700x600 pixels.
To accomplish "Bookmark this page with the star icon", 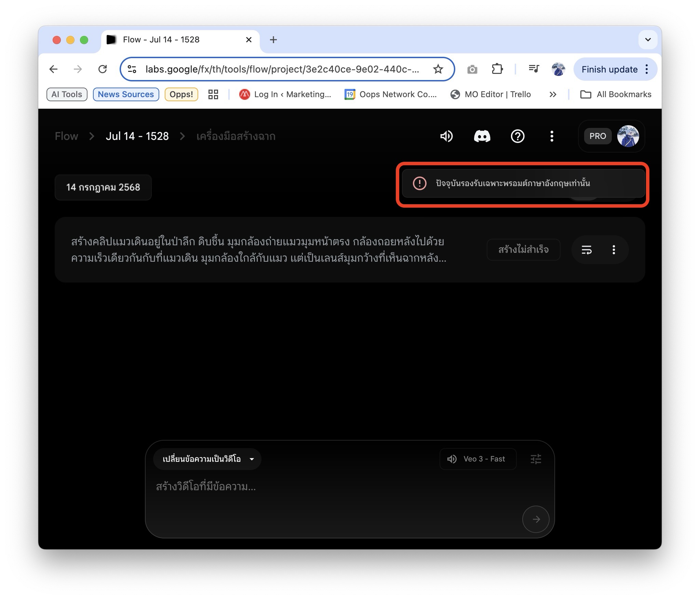I will tap(438, 69).
